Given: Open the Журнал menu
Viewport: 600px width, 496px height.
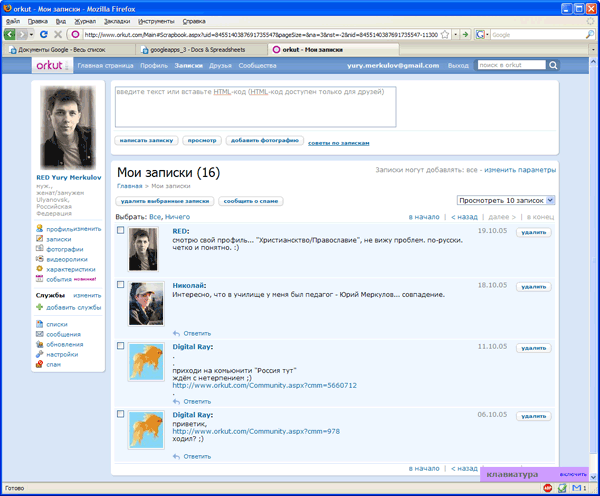Looking at the screenshot, I should [x=85, y=21].
